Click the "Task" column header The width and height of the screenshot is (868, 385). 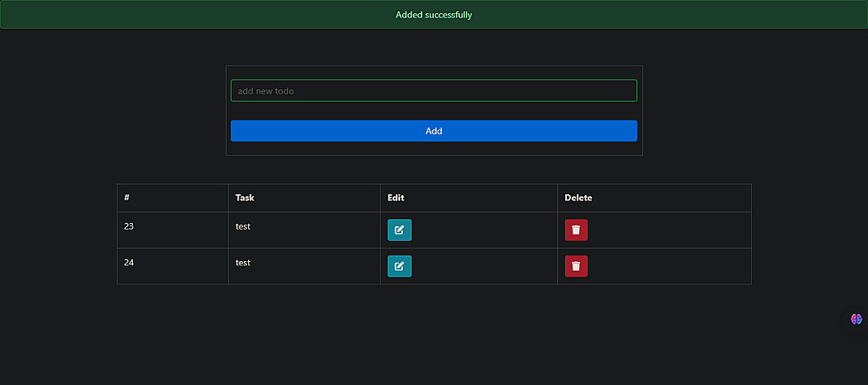click(245, 198)
